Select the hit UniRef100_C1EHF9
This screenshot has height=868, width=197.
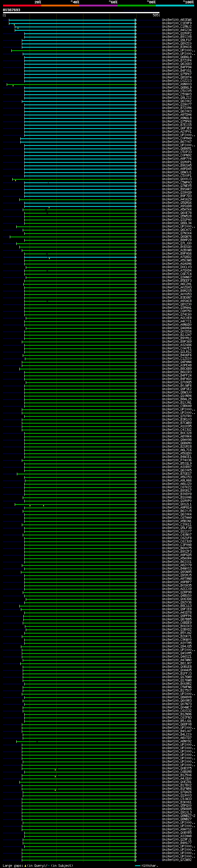pos(177,23)
